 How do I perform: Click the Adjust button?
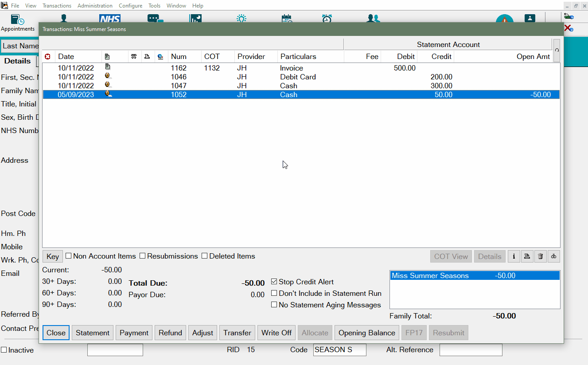(202, 333)
